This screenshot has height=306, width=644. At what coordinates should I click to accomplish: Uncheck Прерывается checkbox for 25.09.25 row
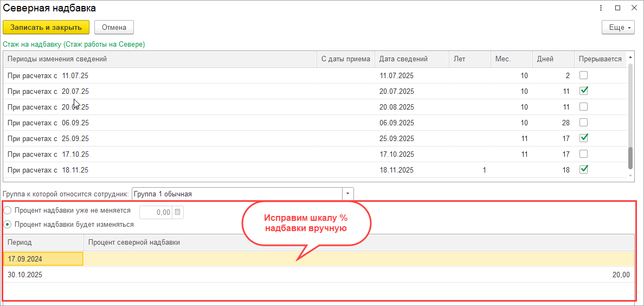[583, 138]
